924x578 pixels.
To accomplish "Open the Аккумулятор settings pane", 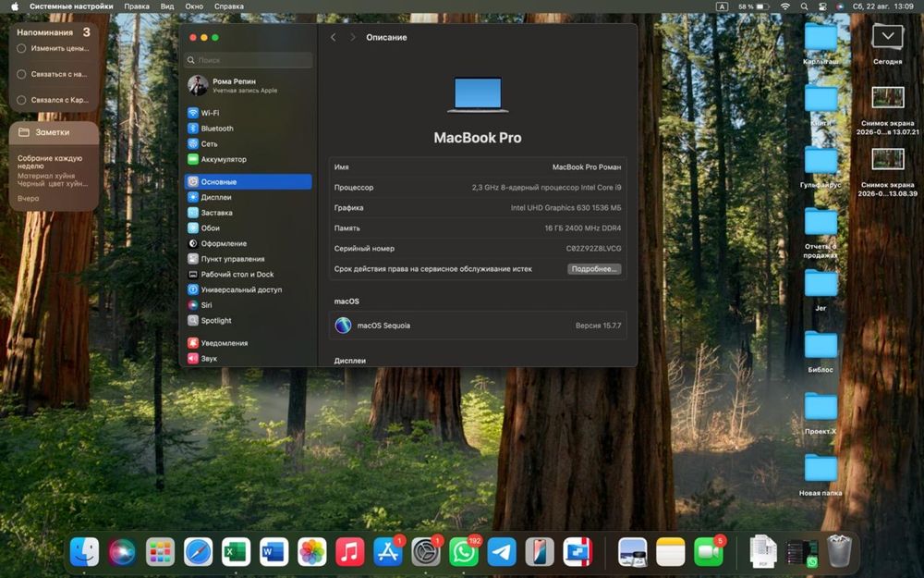I will click(x=248, y=159).
